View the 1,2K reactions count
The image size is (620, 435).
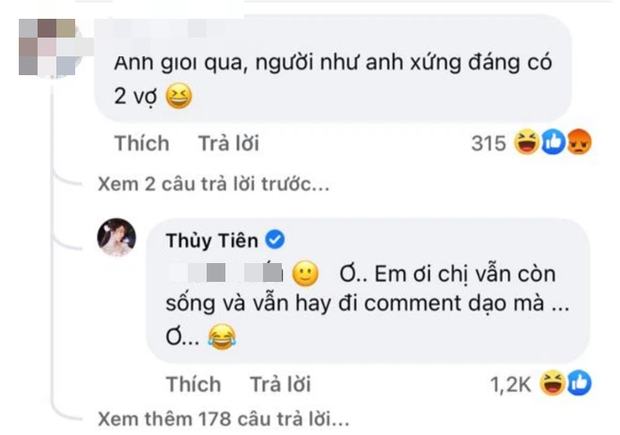[x=511, y=382]
